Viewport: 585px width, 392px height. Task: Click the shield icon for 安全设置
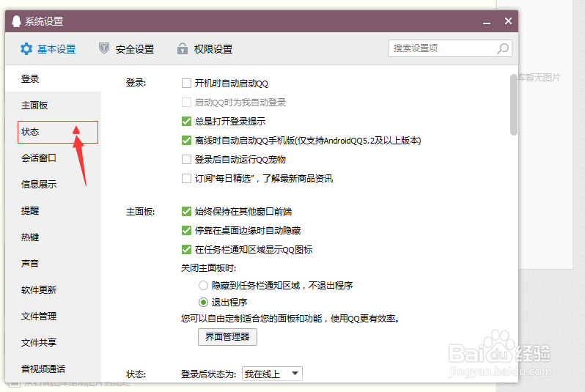point(104,48)
